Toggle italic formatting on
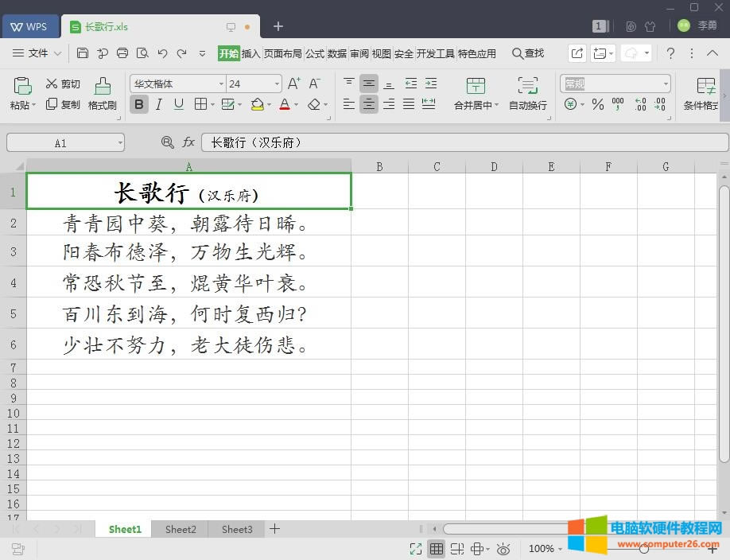Viewport: 730px width, 560px height. click(158, 104)
